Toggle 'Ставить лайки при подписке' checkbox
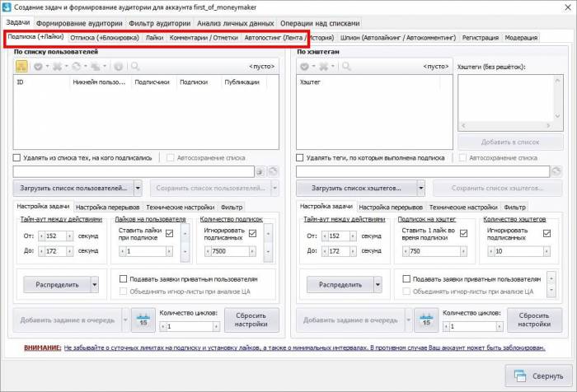Viewport: 577px width, 392px height. point(169,233)
